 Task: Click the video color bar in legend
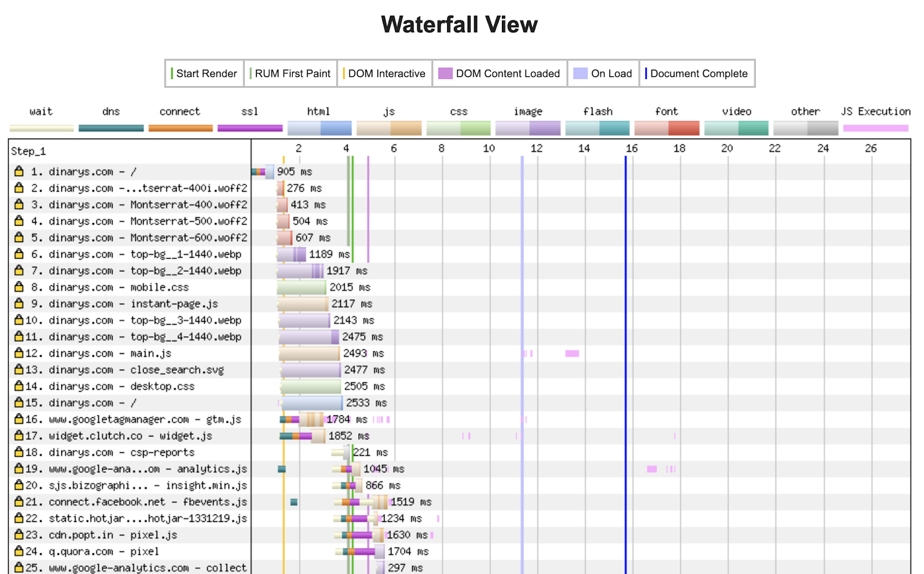(x=736, y=128)
